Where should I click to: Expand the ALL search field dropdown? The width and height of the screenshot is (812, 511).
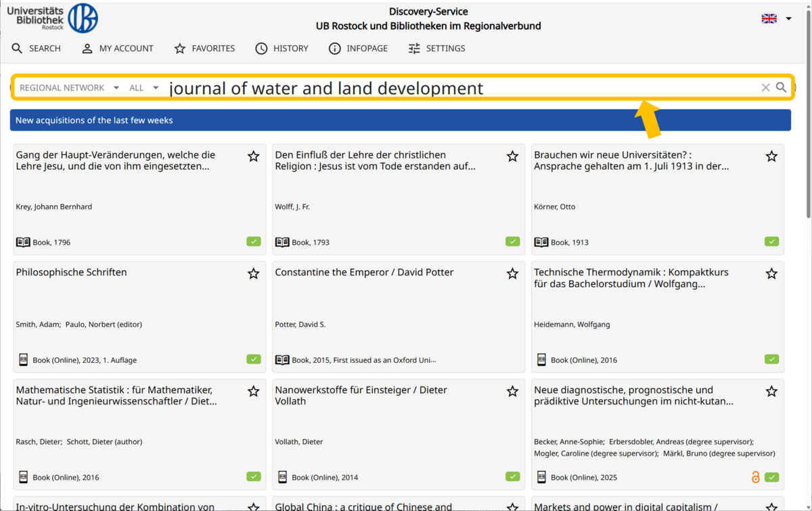click(144, 88)
